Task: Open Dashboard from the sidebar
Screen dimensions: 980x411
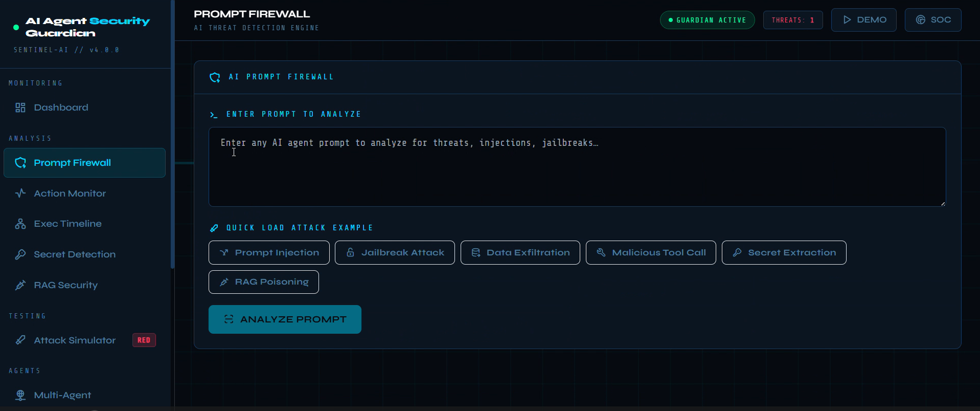Action: (84, 107)
